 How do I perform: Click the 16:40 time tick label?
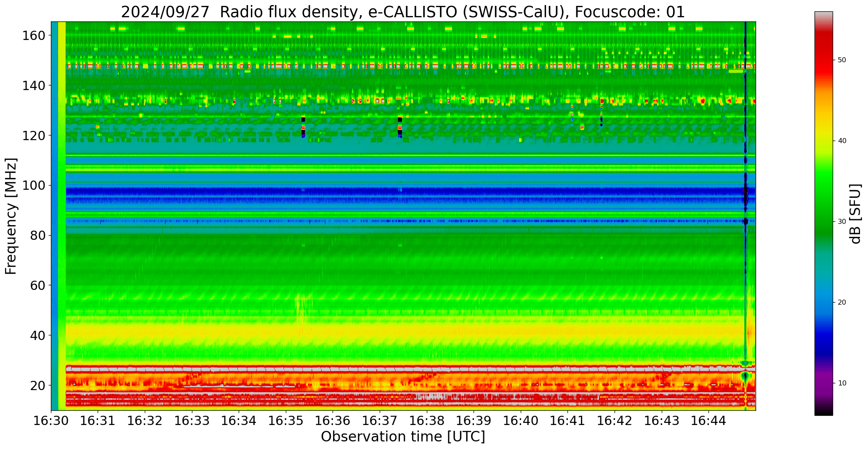pyautogui.click(x=521, y=420)
